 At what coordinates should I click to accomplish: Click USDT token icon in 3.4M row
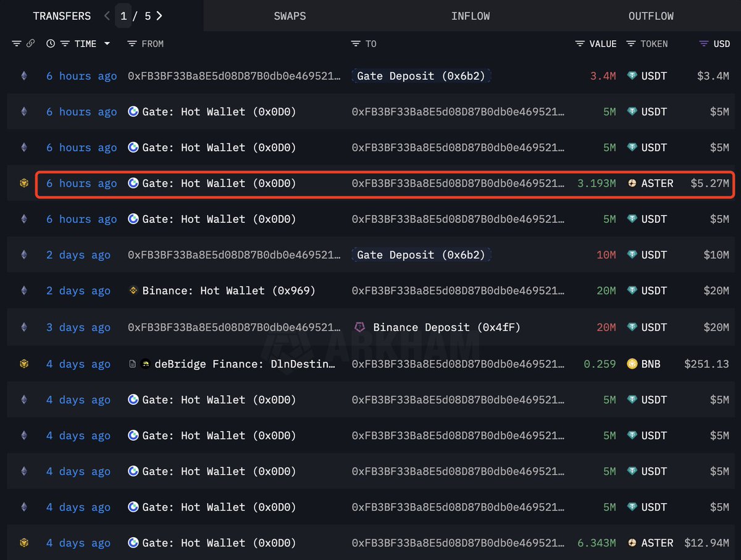click(632, 76)
